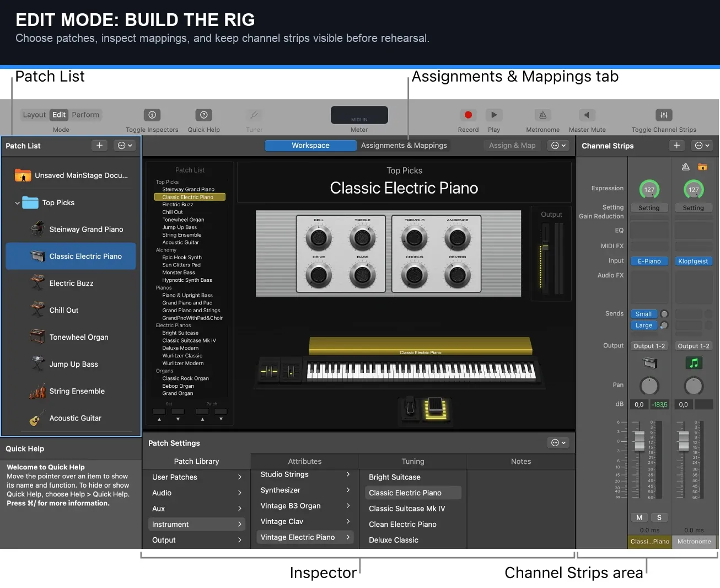The width and height of the screenshot is (720, 588).
Task: Add a channel strip with the plus button
Action: click(x=677, y=146)
